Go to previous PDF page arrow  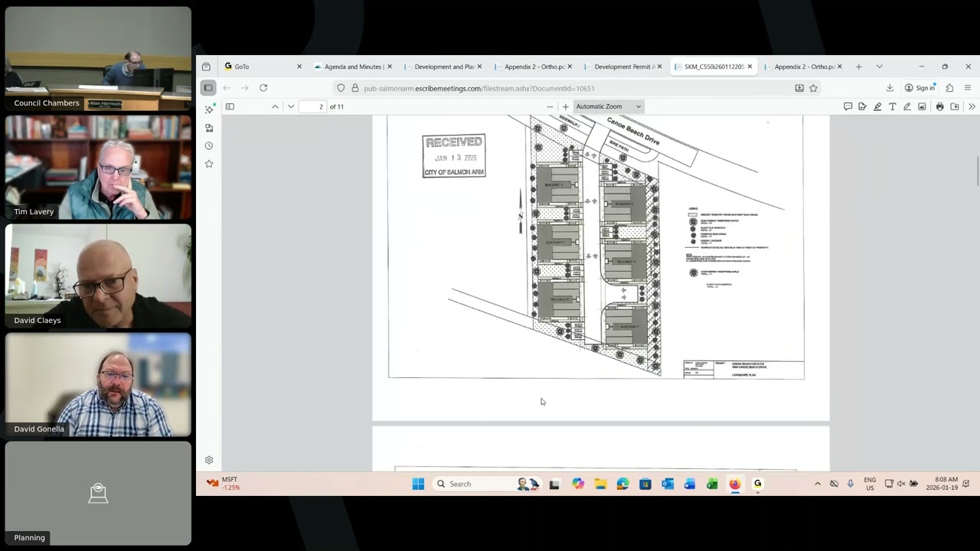[275, 106]
